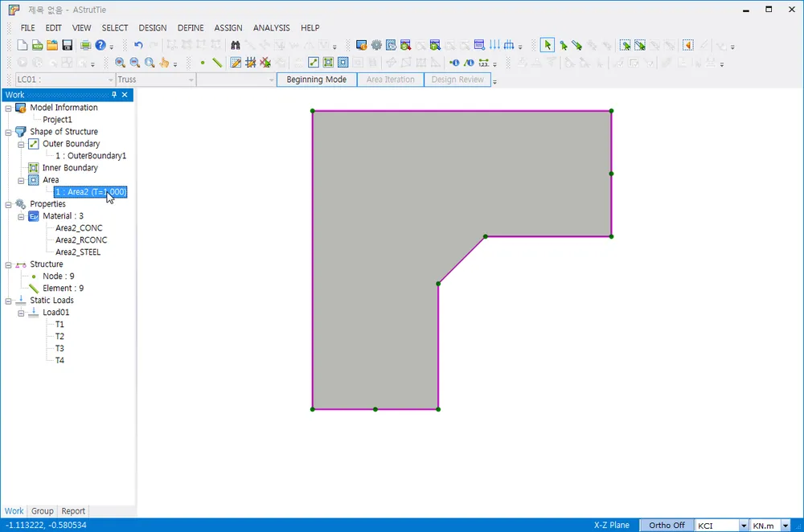Switch to the Group tab

(x=42, y=511)
